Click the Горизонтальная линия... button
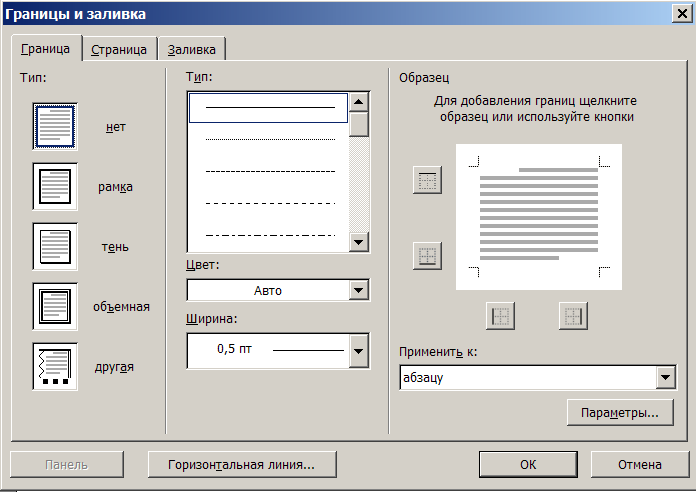The width and height of the screenshot is (696, 492). coord(242,464)
